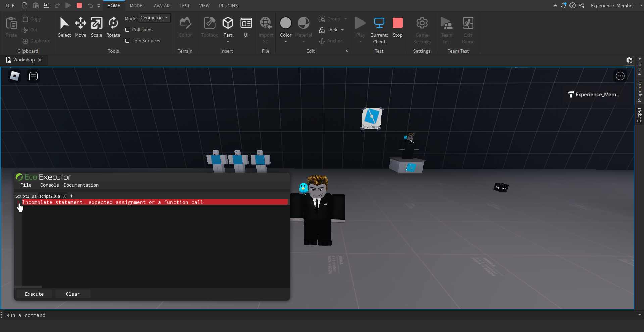Start a Team Test
Viewport: 644px width, 332px height.
pyautogui.click(x=447, y=30)
